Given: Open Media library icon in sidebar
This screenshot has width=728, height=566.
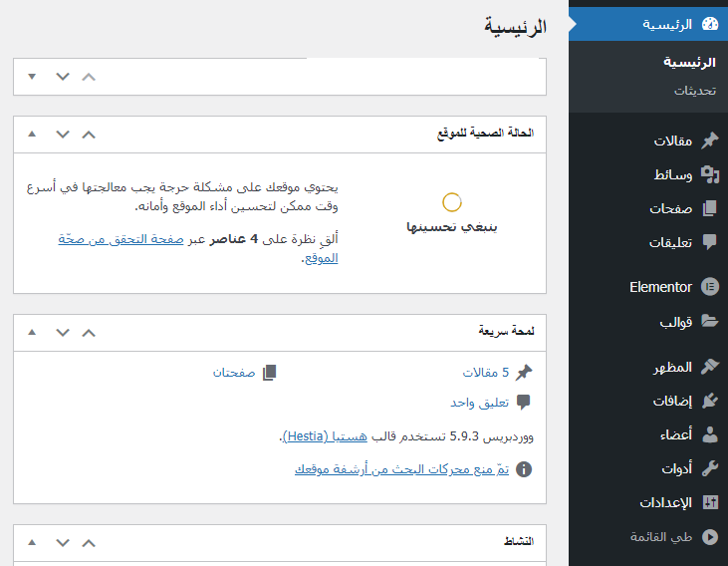Looking at the screenshot, I should tap(709, 174).
